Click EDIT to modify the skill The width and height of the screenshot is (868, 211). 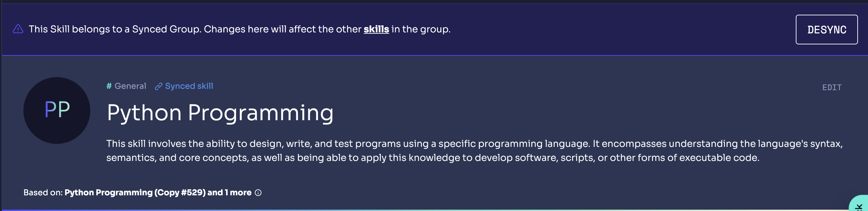832,87
